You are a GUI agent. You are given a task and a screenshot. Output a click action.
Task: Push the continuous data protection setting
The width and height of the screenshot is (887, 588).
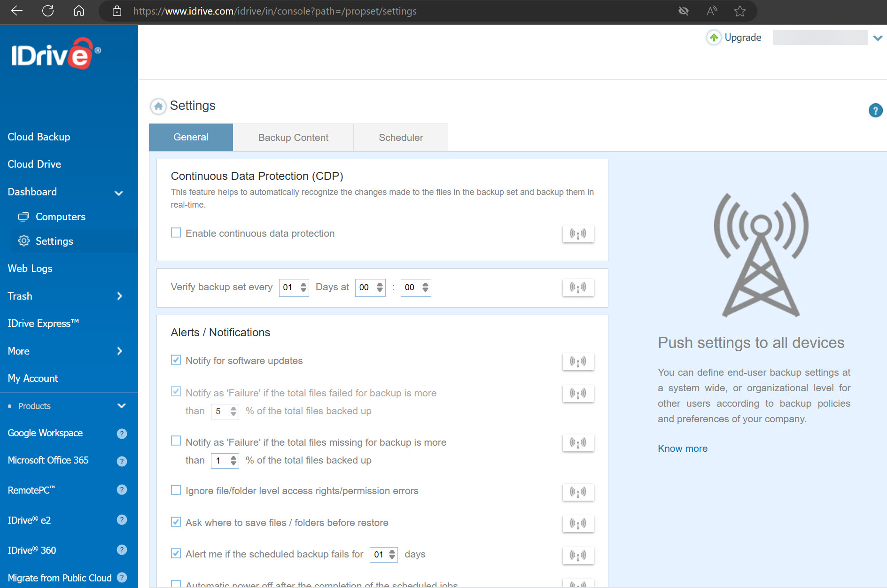coord(578,233)
